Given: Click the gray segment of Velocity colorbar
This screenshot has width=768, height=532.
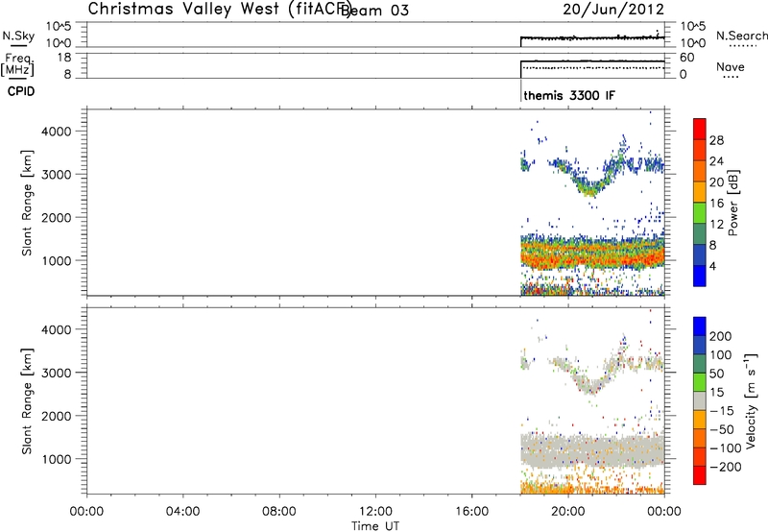Looking at the screenshot, I should click(700, 400).
